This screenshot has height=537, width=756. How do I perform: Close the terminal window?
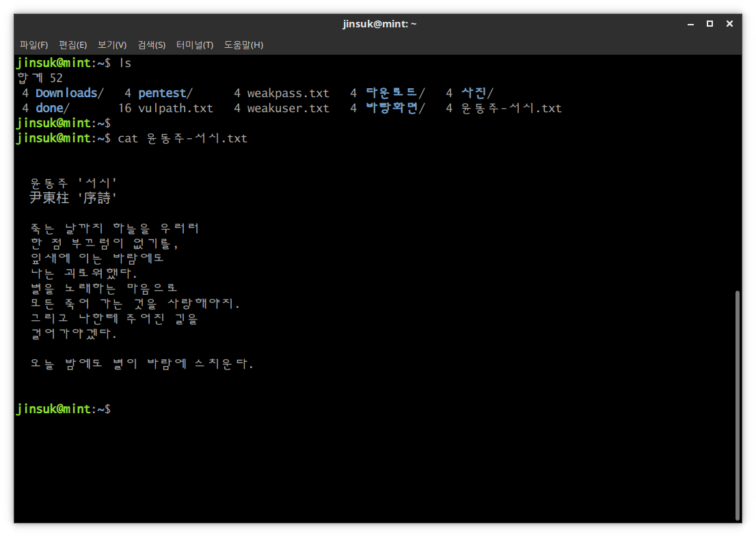click(x=729, y=24)
